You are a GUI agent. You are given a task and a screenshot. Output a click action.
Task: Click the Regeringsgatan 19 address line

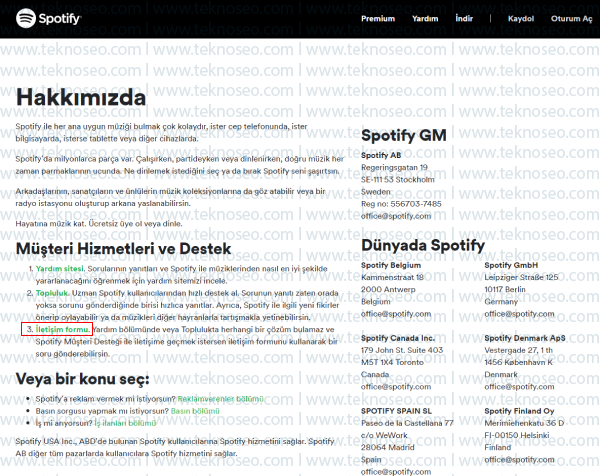click(x=394, y=168)
